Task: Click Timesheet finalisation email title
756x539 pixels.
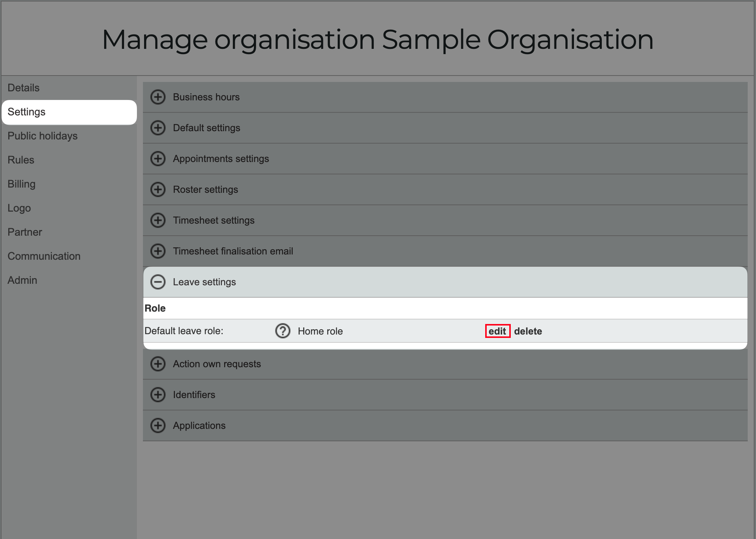Action: click(x=233, y=251)
